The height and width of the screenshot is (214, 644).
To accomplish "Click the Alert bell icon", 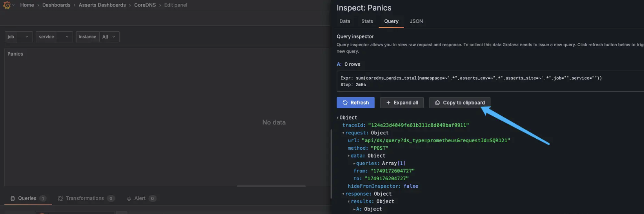I will 129,199.
